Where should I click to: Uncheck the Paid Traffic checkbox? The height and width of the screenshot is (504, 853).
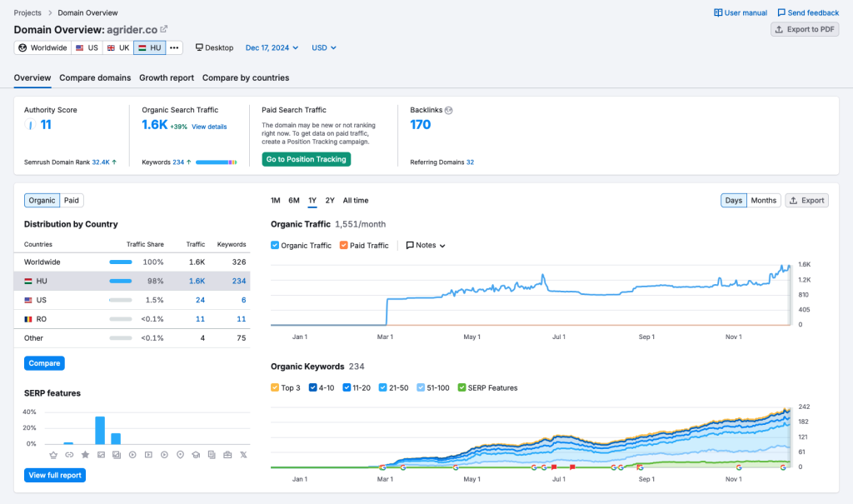pyautogui.click(x=344, y=246)
